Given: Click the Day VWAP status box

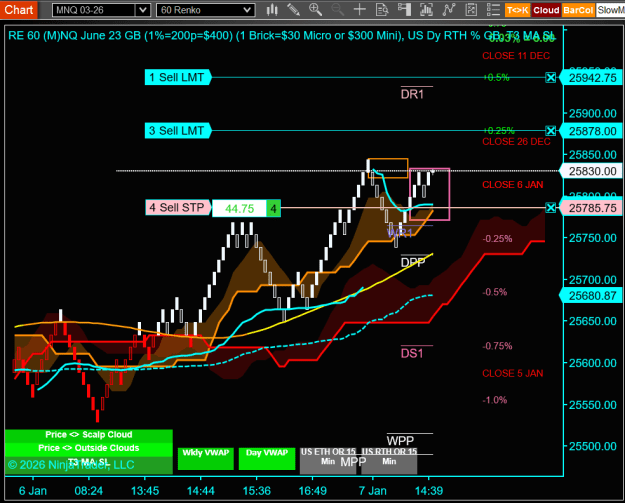Looking at the screenshot, I should 267,458.
